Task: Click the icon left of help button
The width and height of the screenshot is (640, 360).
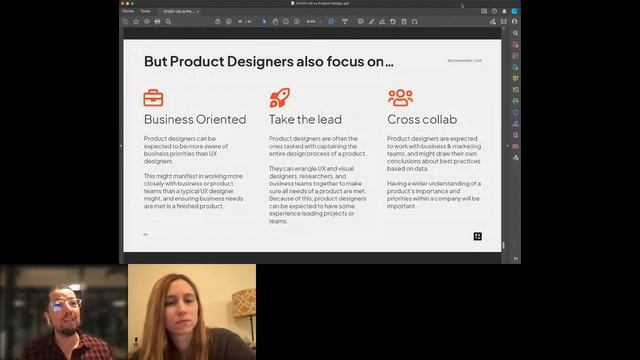Action: [x=484, y=11]
